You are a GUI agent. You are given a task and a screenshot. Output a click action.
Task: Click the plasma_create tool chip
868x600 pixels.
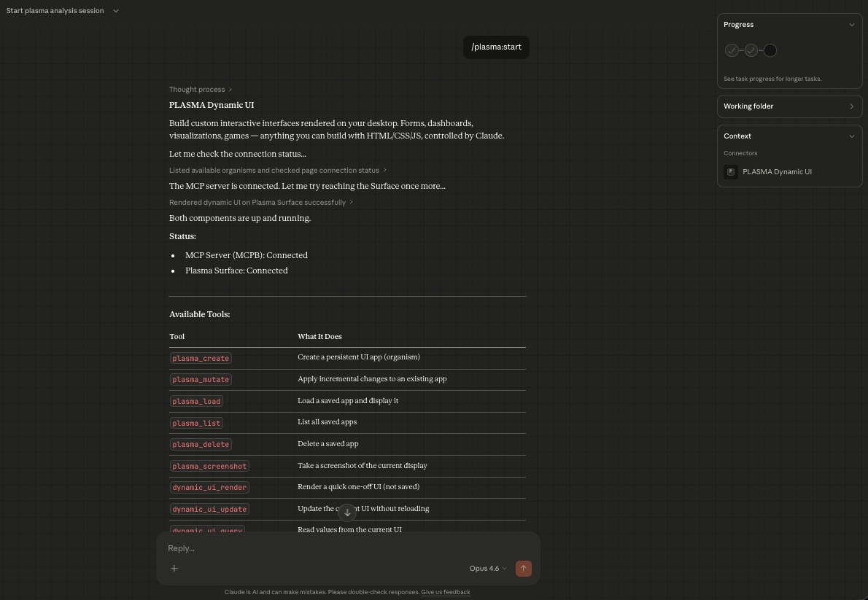201,358
